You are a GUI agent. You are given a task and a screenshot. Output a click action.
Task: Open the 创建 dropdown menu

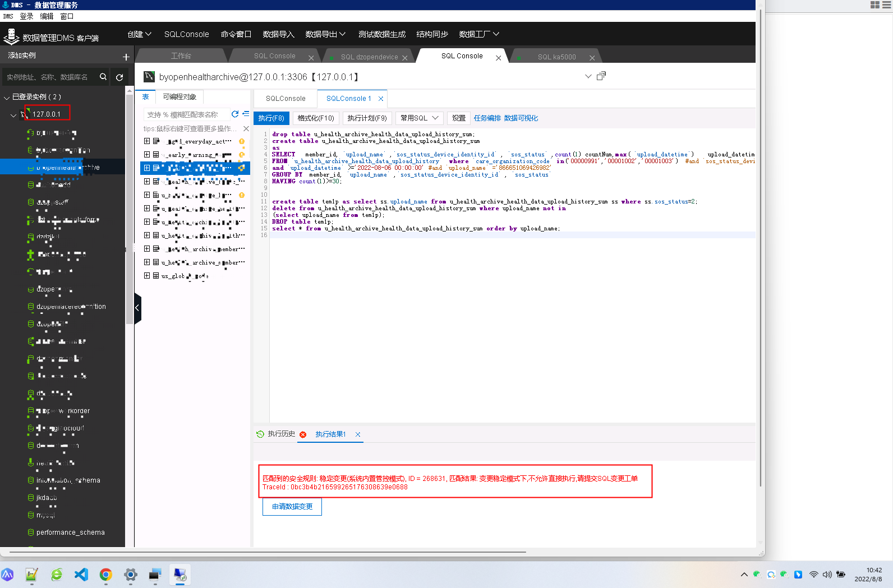point(140,34)
